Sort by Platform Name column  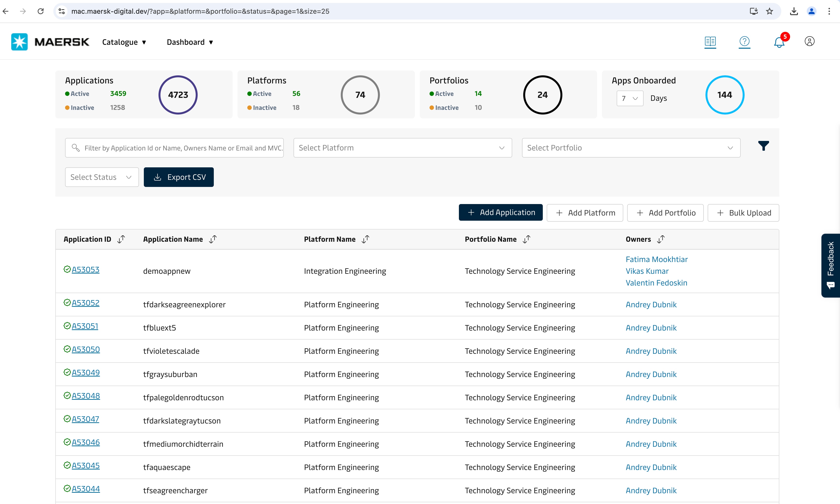366,239
